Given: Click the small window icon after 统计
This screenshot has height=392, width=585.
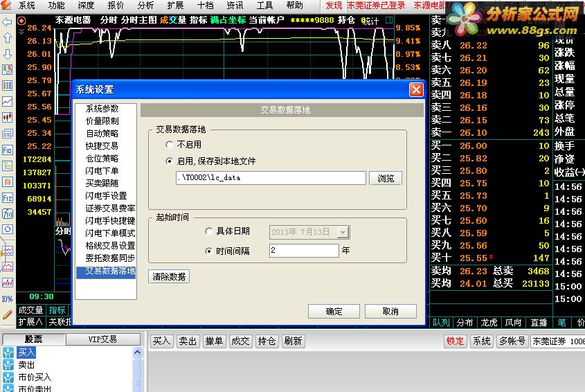Looking at the screenshot, I should pos(389,20).
